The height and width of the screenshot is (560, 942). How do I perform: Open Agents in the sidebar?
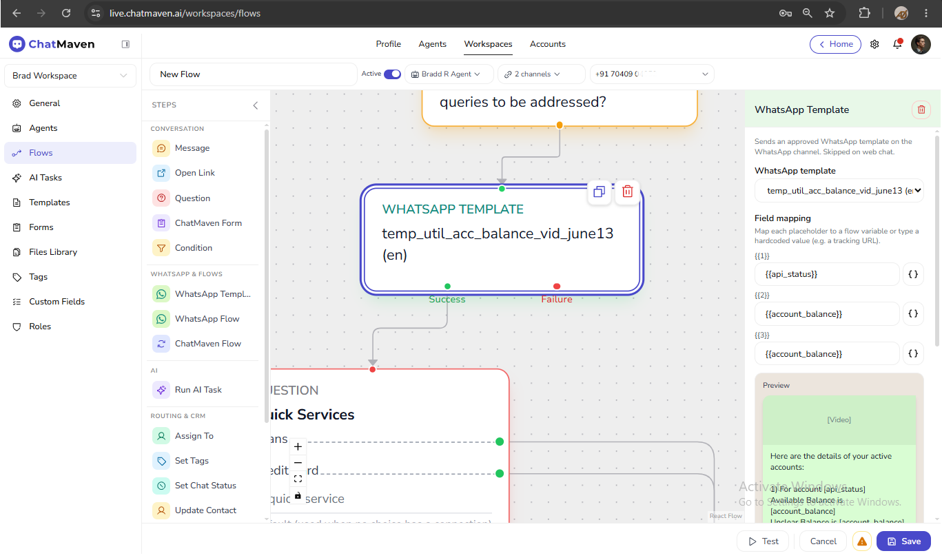click(x=70, y=128)
